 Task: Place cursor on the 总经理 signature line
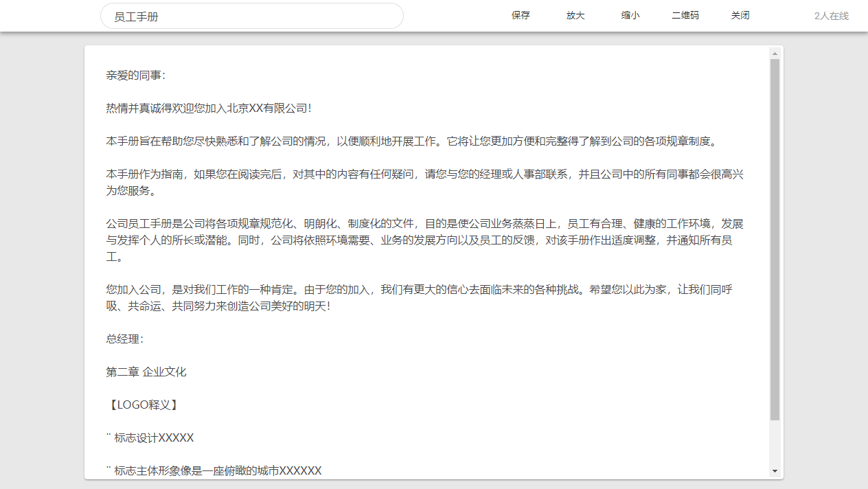pos(125,339)
